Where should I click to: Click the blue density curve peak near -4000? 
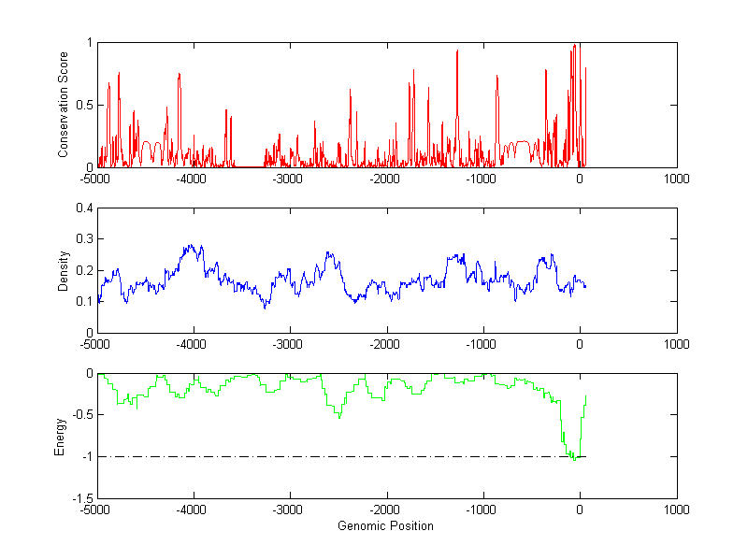pos(190,246)
